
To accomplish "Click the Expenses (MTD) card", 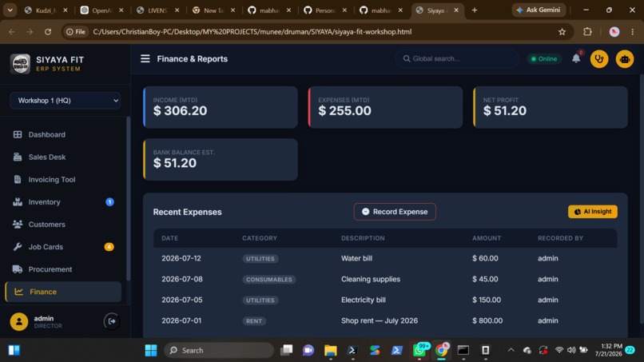I will point(385,107).
